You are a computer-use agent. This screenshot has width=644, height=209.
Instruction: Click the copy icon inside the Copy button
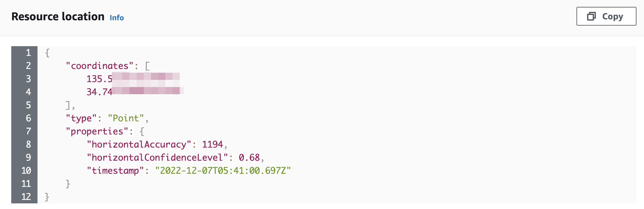click(x=591, y=17)
